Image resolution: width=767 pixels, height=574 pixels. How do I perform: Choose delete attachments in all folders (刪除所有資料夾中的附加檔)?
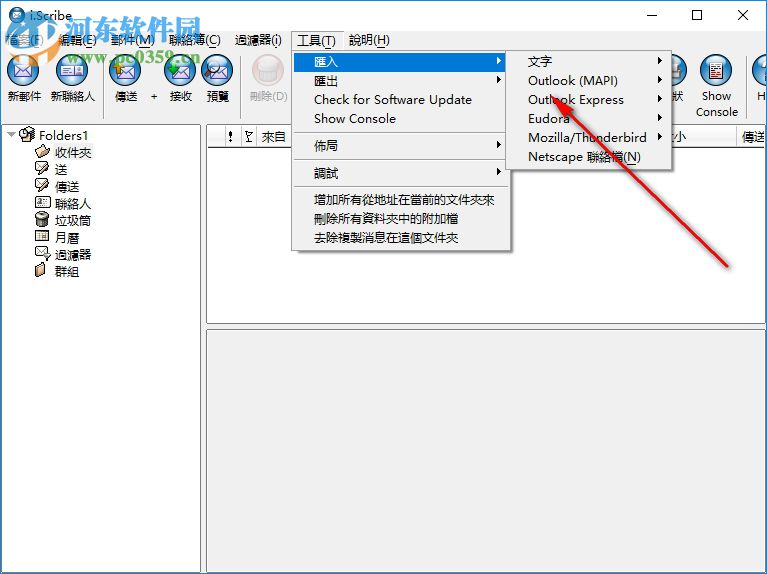pyautogui.click(x=401, y=219)
